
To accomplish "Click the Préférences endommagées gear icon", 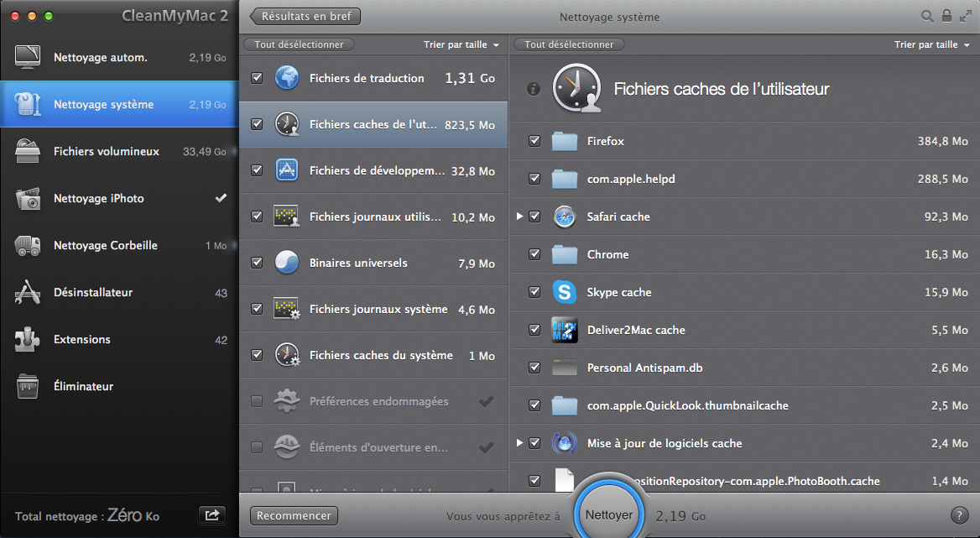I will pos(287,401).
